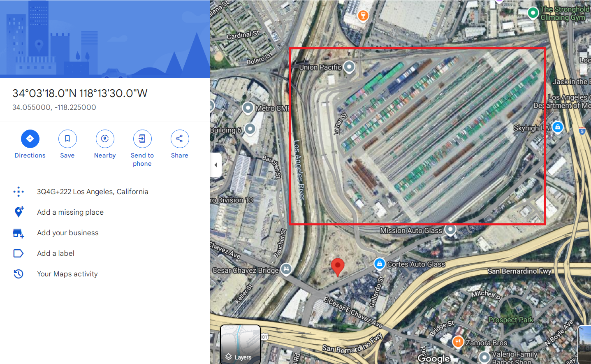Screen dimensions: 591x364
Task: Click the Directions icon button
Action: coord(30,139)
